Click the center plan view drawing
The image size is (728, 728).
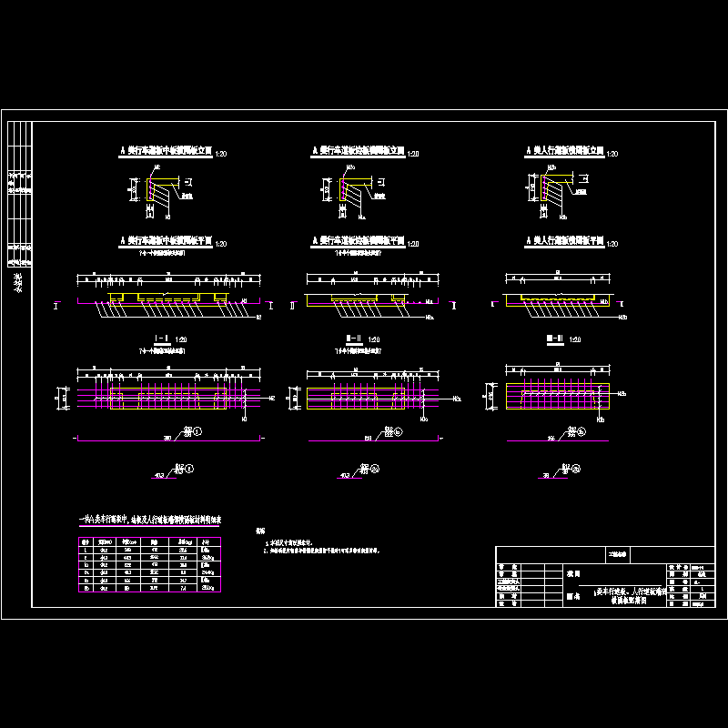364,300
